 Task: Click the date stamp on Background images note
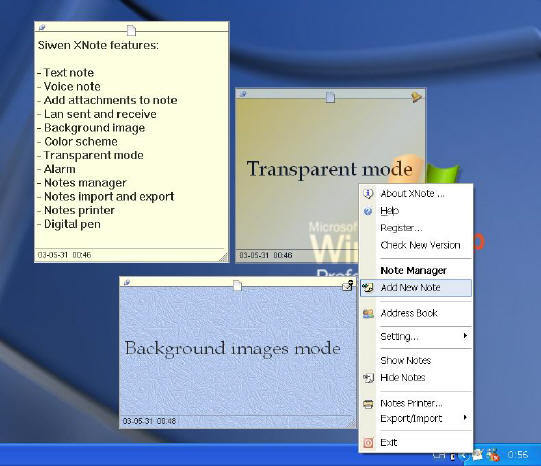point(149,421)
